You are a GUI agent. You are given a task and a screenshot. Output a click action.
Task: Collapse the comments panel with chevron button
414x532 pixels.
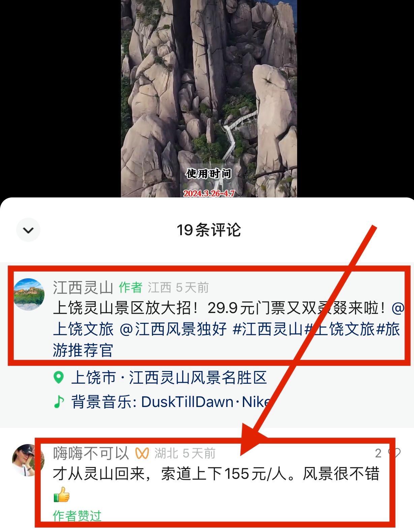click(x=28, y=230)
